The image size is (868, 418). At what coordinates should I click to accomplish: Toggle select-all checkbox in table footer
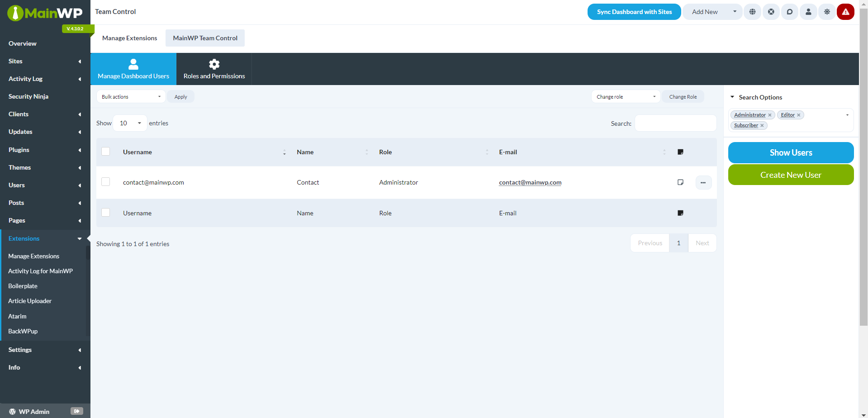click(x=106, y=213)
